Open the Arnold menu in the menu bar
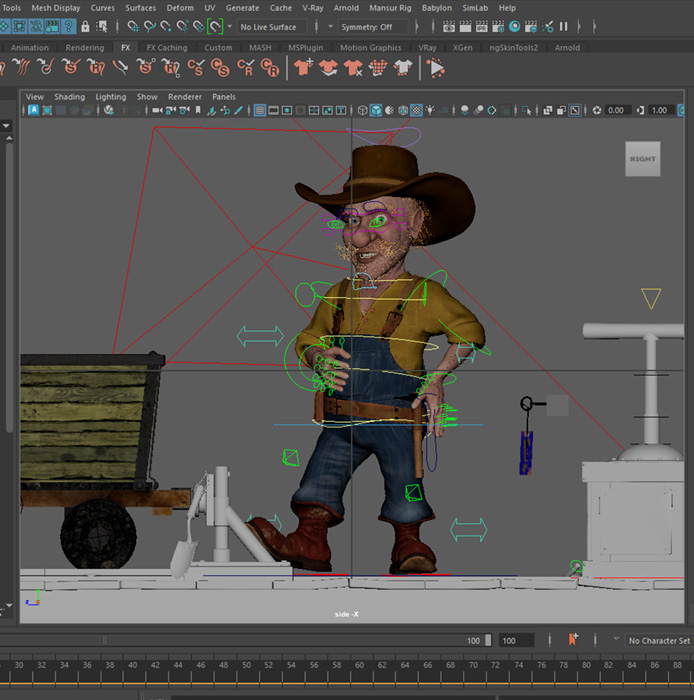Viewport: 694px width, 700px height. point(346,8)
